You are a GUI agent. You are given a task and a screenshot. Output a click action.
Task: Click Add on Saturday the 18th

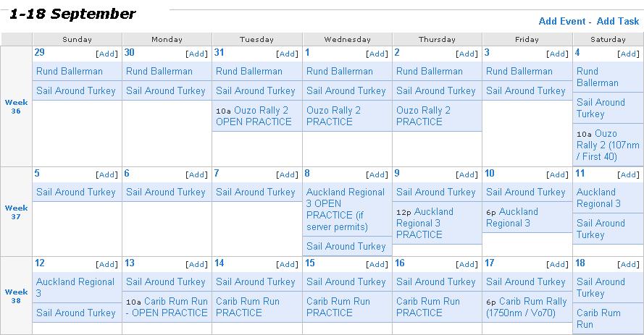pyautogui.click(x=628, y=265)
